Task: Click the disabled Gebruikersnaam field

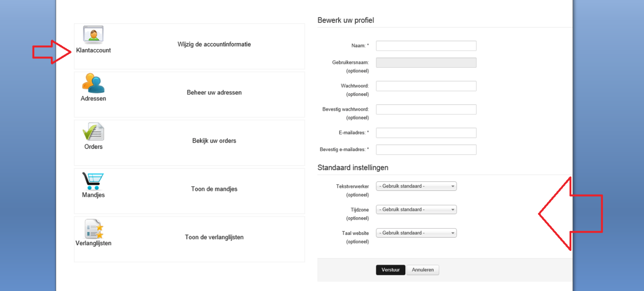Action: pyautogui.click(x=426, y=62)
